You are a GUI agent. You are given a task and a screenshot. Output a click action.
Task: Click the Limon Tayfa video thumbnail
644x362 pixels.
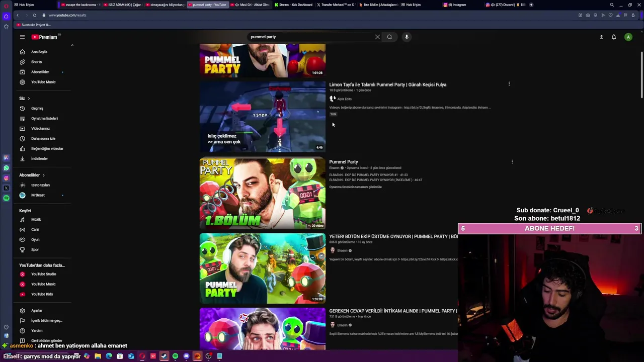[x=263, y=116]
